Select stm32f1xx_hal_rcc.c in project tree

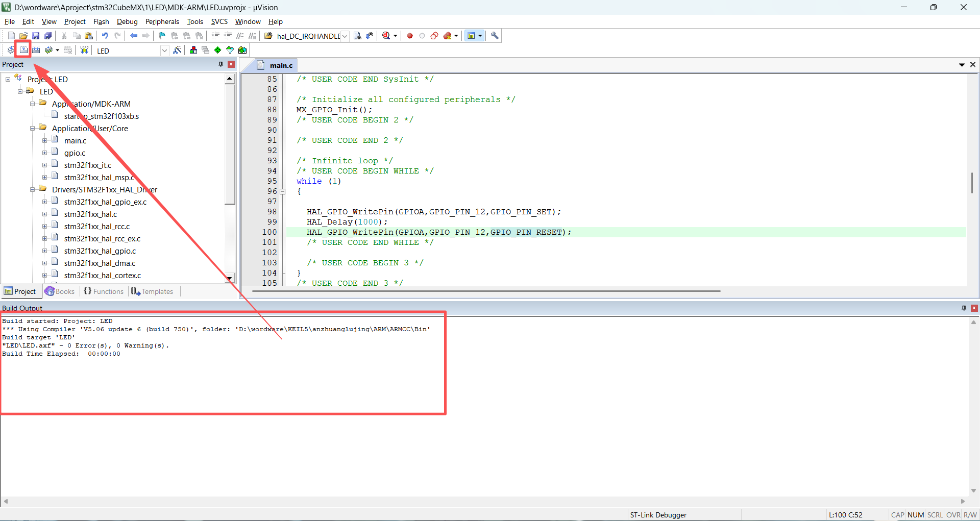click(97, 226)
